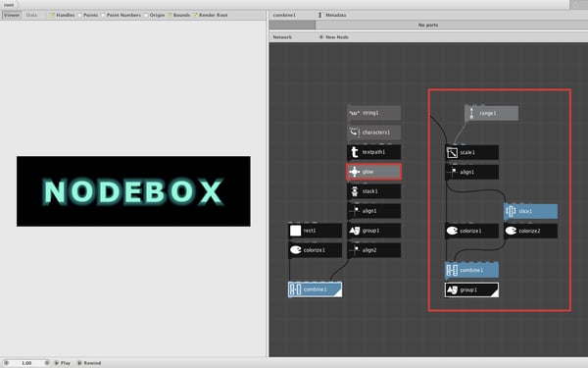Switch to the Viewer tab
588x368 pixels.
[x=12, y=15]
